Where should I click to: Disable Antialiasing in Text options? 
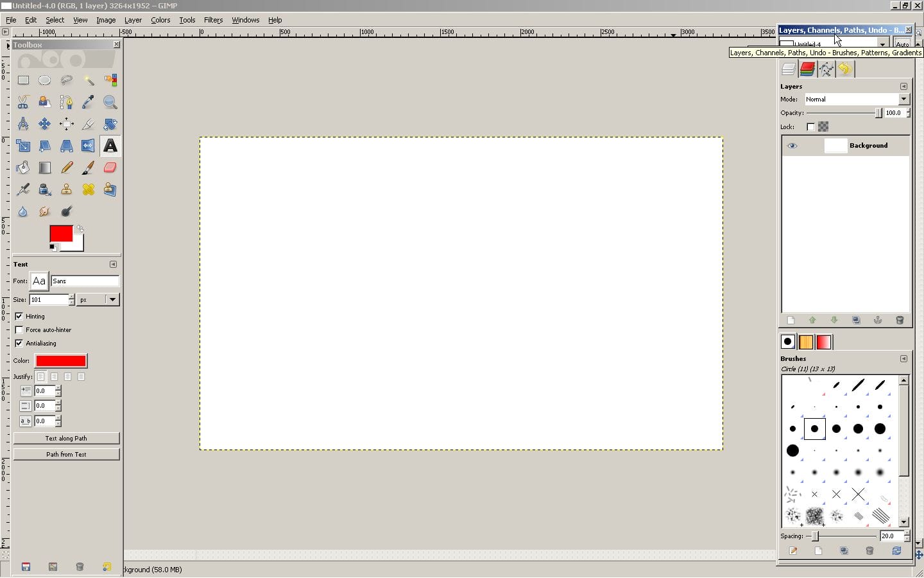click(x=19, y=343)
